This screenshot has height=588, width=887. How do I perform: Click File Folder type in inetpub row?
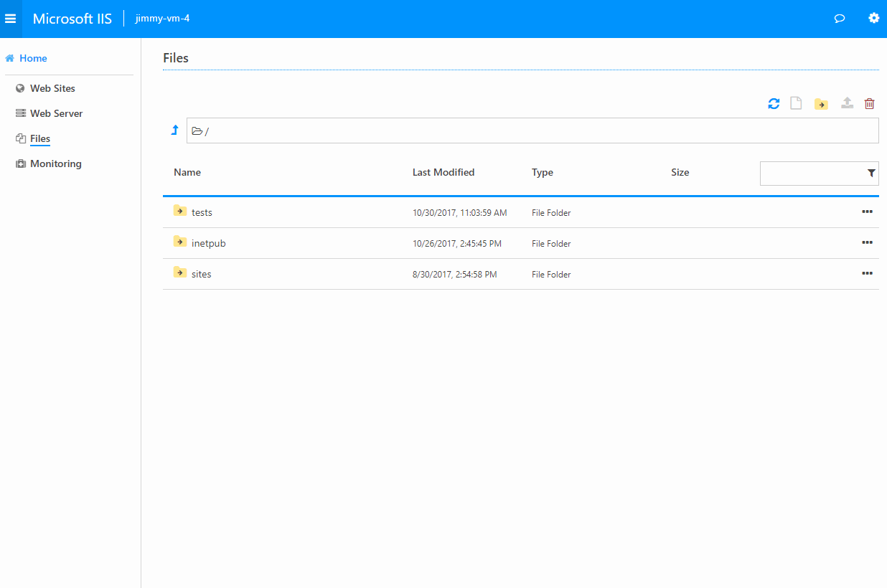pyautogui.click(x=551, y=244)
